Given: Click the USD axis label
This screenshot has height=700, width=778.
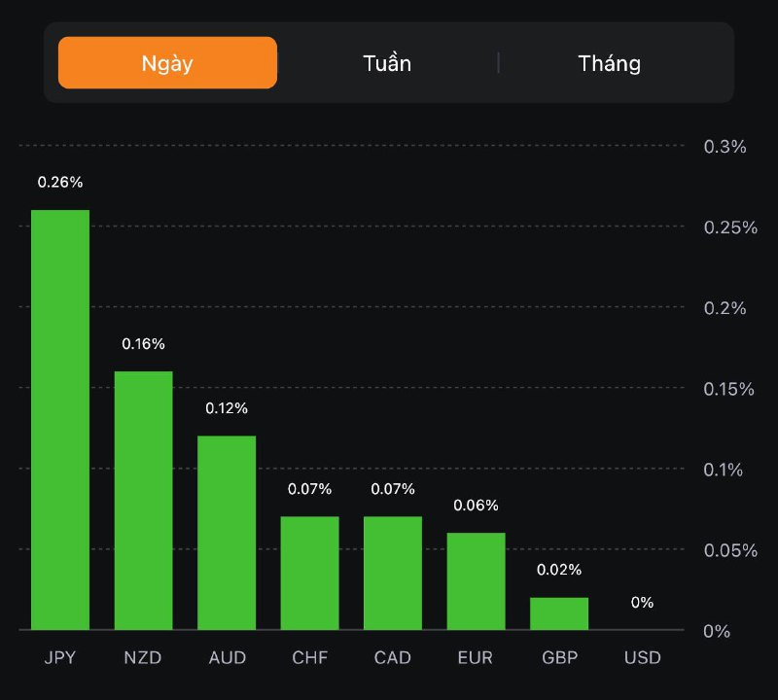Looking at the screenshot, I should [x=642, y=658].
